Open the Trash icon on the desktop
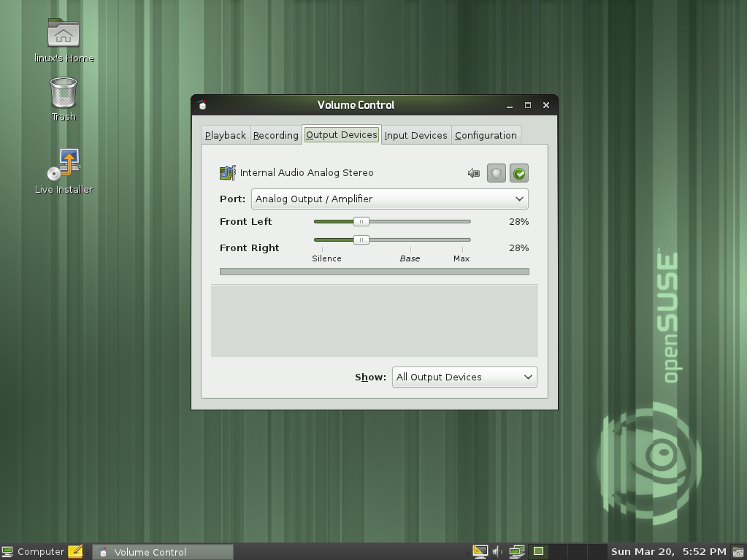Screen dimensions: 747x560 pos(64,93)
